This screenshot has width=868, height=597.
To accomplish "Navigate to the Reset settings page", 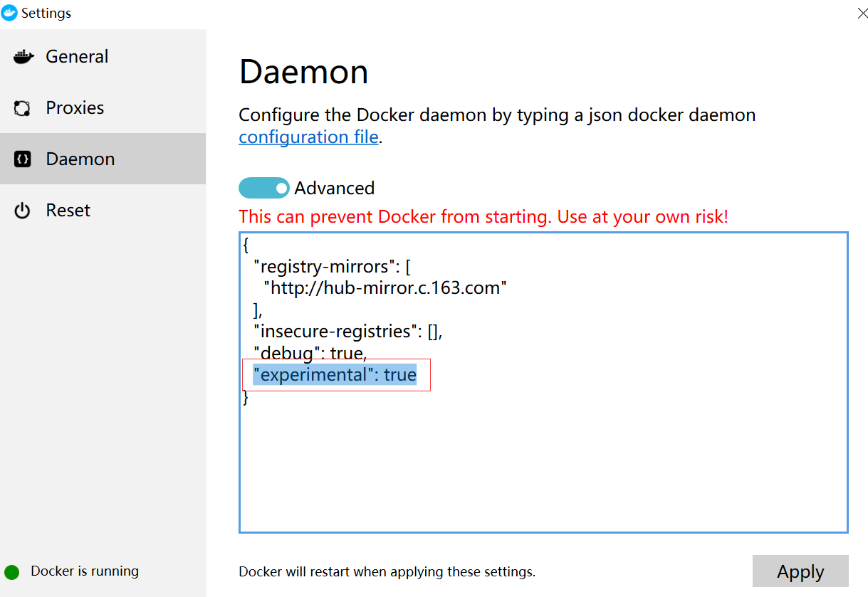I will click(68, 210).
